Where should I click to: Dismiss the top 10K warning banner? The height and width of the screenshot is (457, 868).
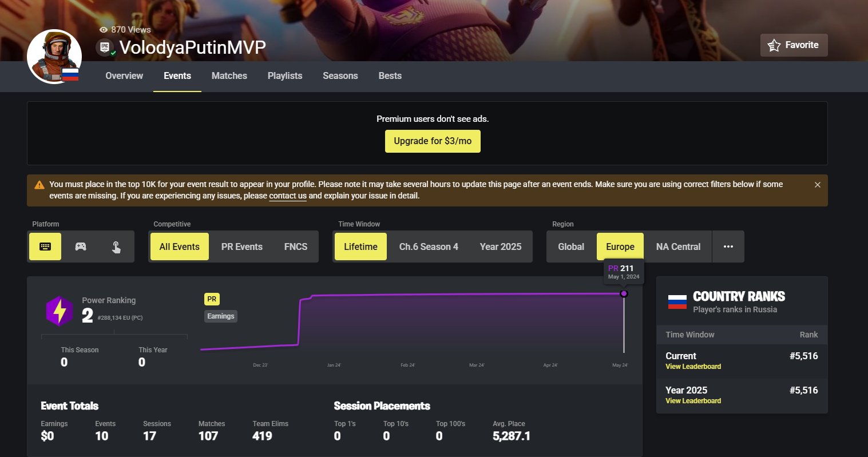click(x=817, y=185)
